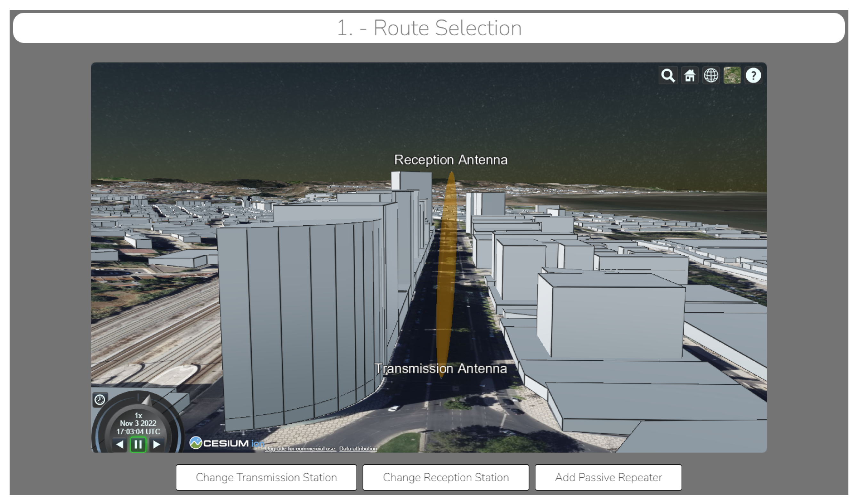Click the Change Reception Station button
Viewport: 858px width, 504px height.
(x=446, y=477)
